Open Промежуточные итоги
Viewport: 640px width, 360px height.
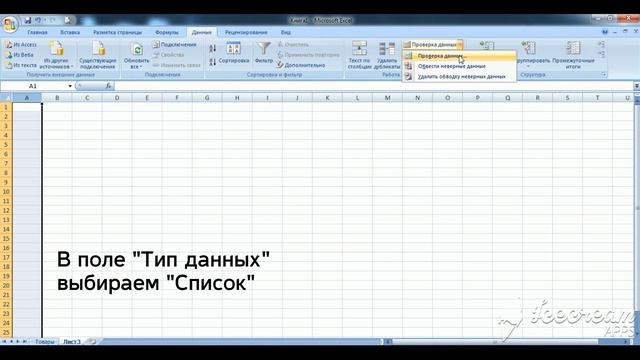(x=573, y=55)
